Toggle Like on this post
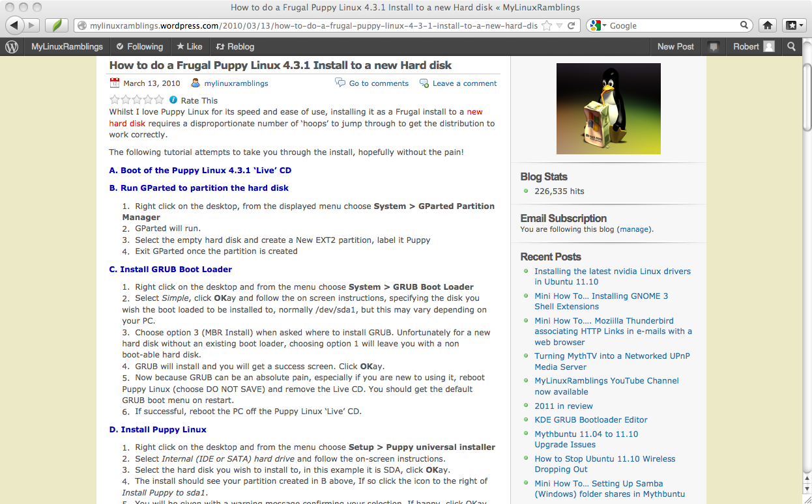Viewport: 812px width, 504px height. pyautogui.click(x=189, y=46)
